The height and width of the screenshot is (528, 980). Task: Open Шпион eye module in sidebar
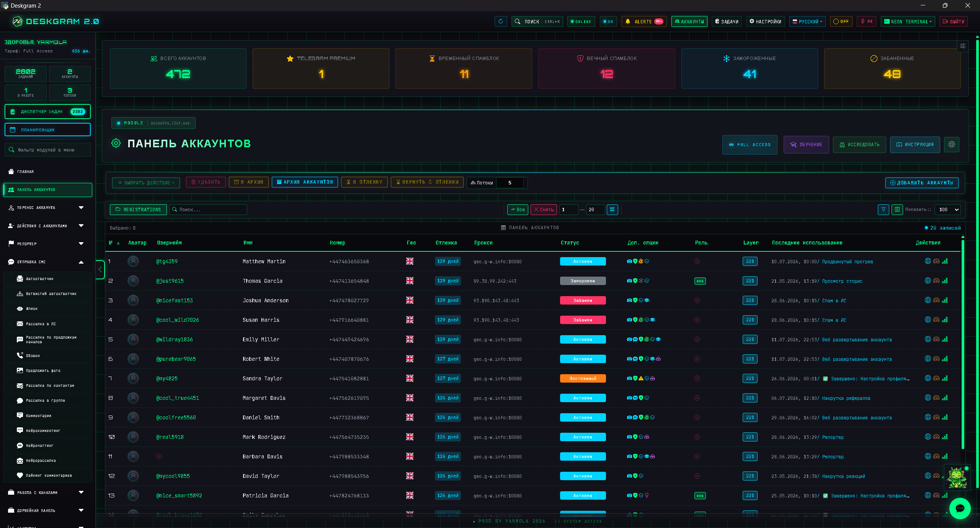point(47,308)
